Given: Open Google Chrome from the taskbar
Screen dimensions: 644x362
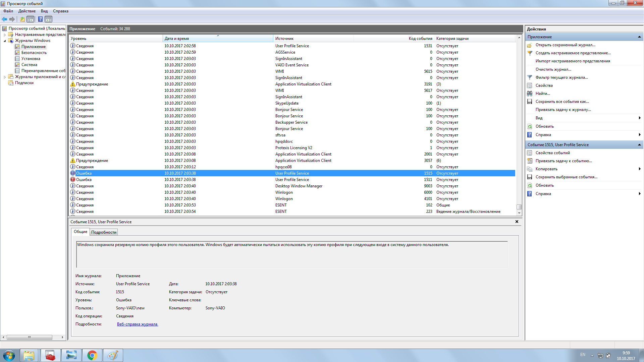Looking at the screenshot, I should 92,355.
